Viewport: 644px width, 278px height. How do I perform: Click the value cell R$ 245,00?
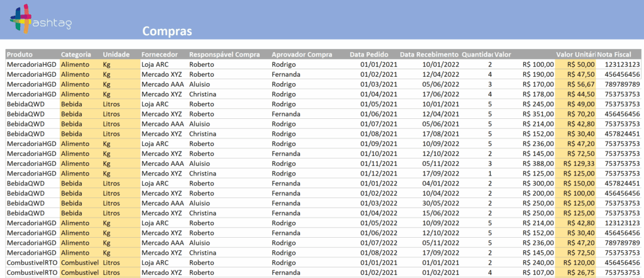pos(538,104)
